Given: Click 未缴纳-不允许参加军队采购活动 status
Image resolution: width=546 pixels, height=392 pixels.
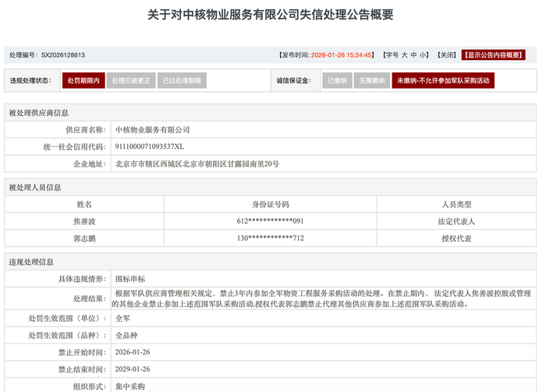Looking at the screenshot, I should point(442,80).
